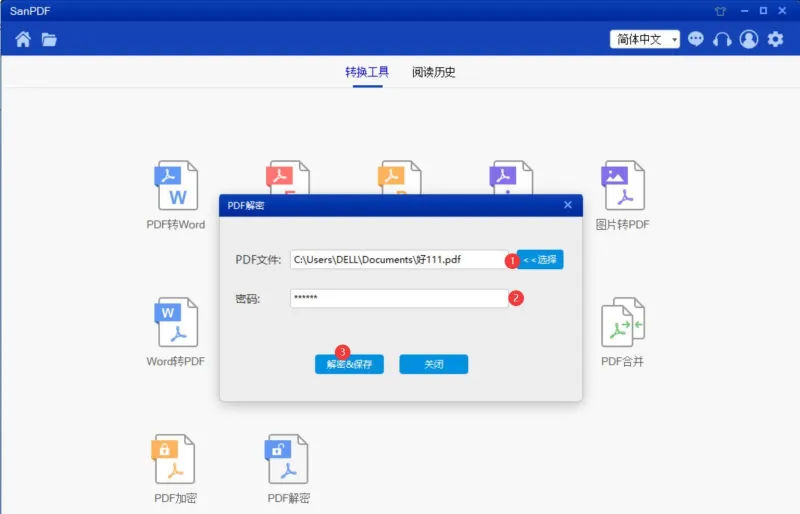The image size is (800, 514).
Task: Click the headphones support icon
Action: (x=722, y=39)
